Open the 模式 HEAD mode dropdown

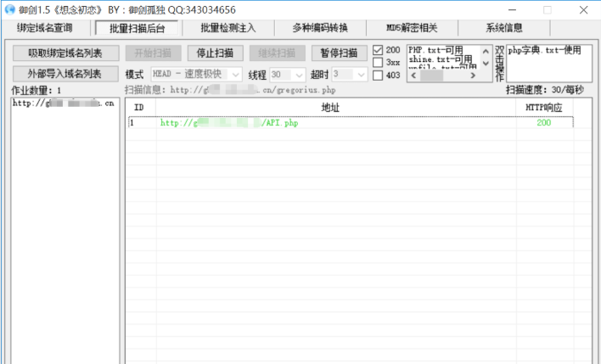click(197, 75)
